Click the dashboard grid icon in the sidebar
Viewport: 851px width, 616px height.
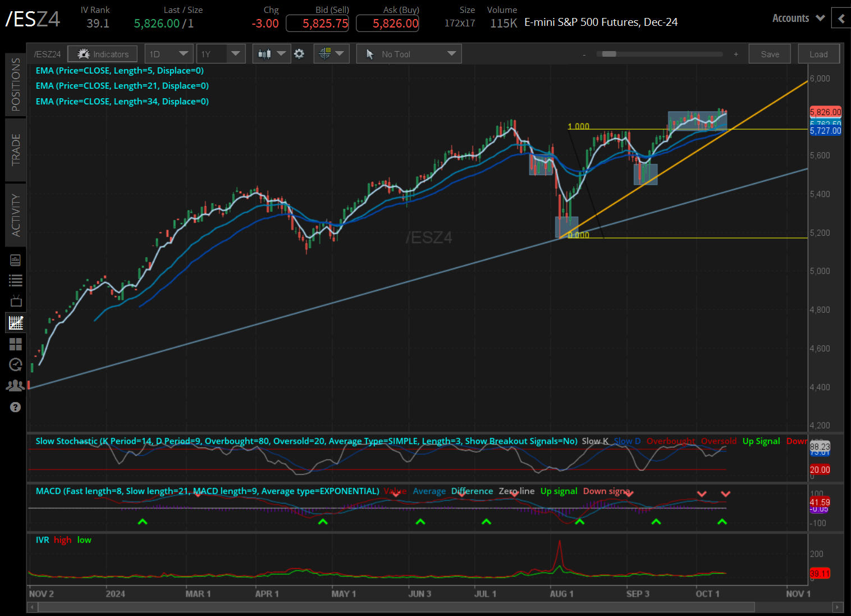16,344
